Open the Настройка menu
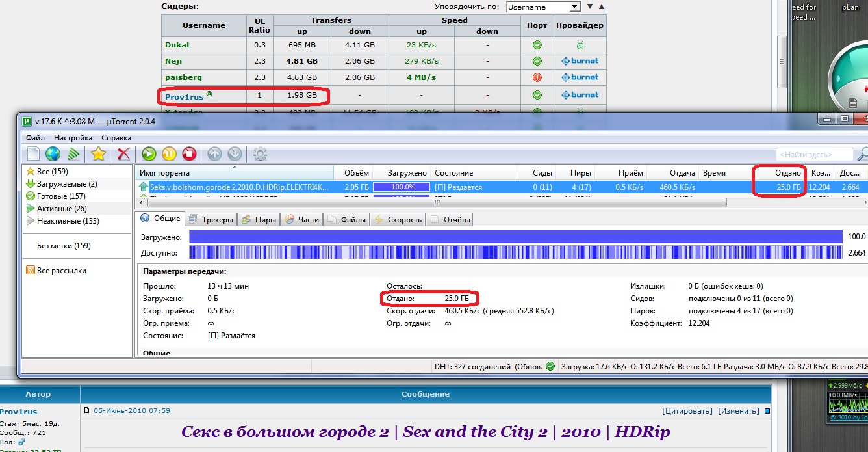Viewport: 868px width, 452px height. point(73,138)
